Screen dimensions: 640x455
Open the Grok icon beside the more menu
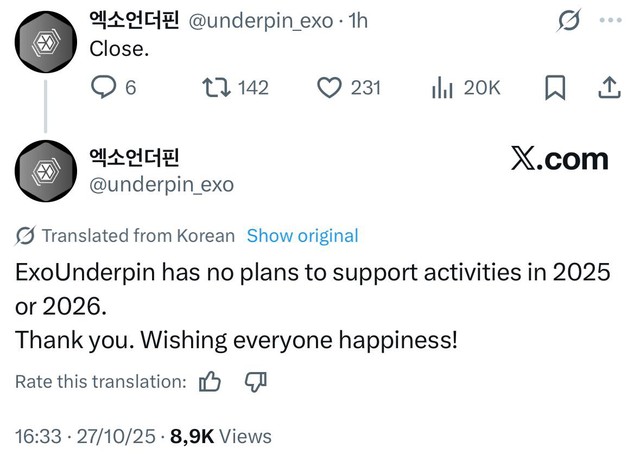pyautogui.click(x=569, y=20)
